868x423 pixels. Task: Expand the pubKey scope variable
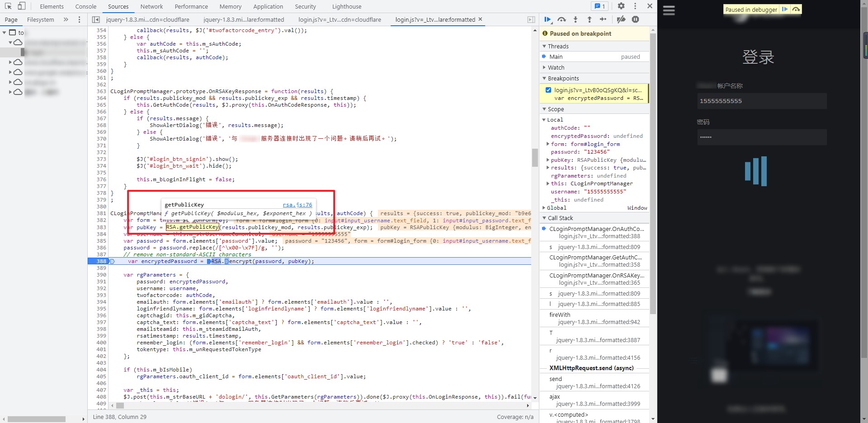click(548, 160)
